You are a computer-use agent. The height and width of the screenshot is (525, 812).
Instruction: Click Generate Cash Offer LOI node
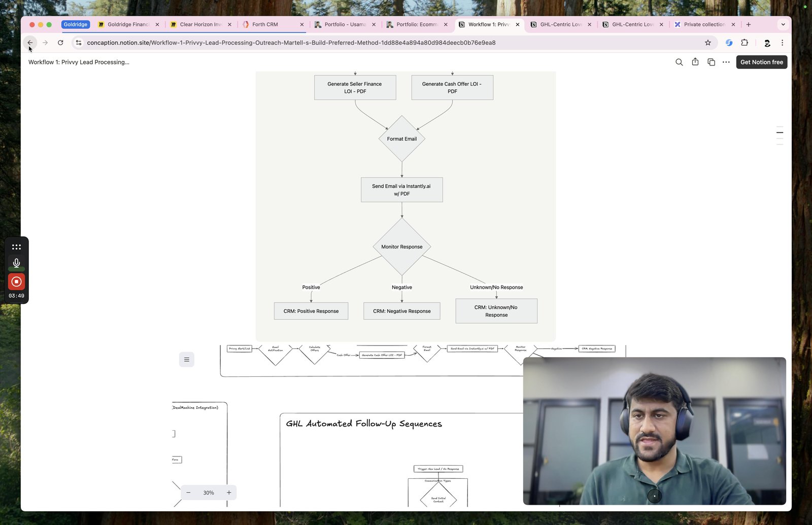pyautogui.click(x=452, y=87)
